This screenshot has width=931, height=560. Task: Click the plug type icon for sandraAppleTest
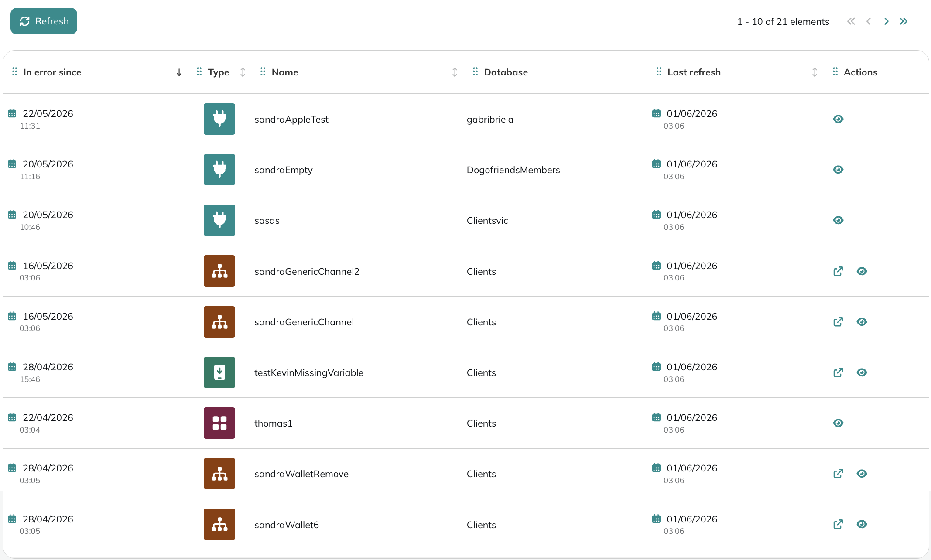click(219, 119)
